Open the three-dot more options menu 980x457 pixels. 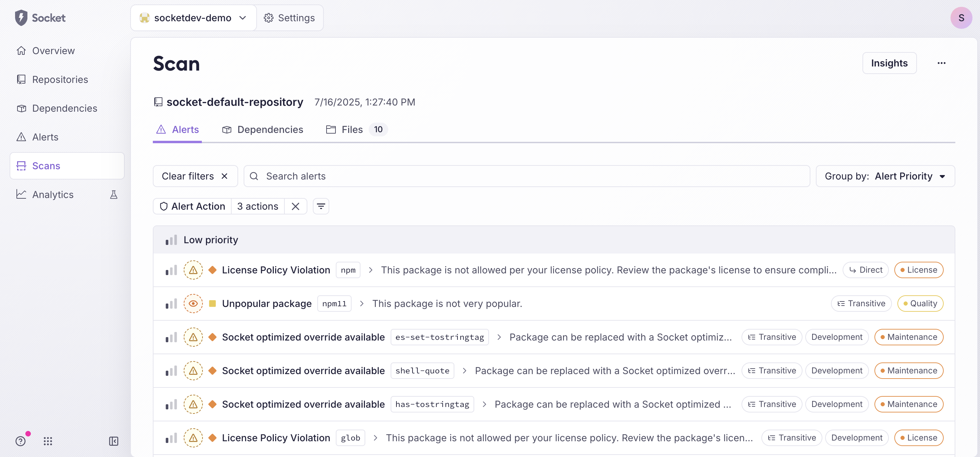[941, 63]
